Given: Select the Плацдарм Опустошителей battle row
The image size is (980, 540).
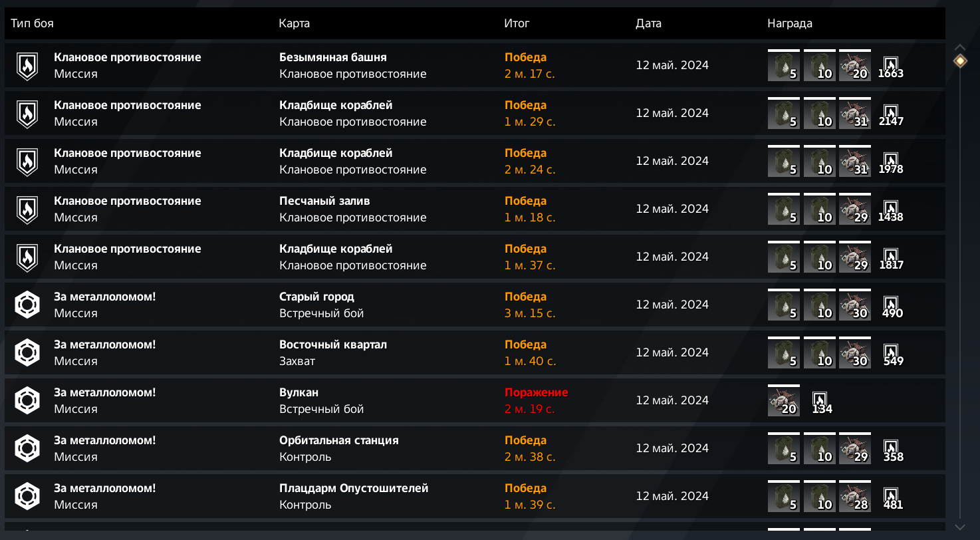Looking at the screenshot, I should click(353, 489).
